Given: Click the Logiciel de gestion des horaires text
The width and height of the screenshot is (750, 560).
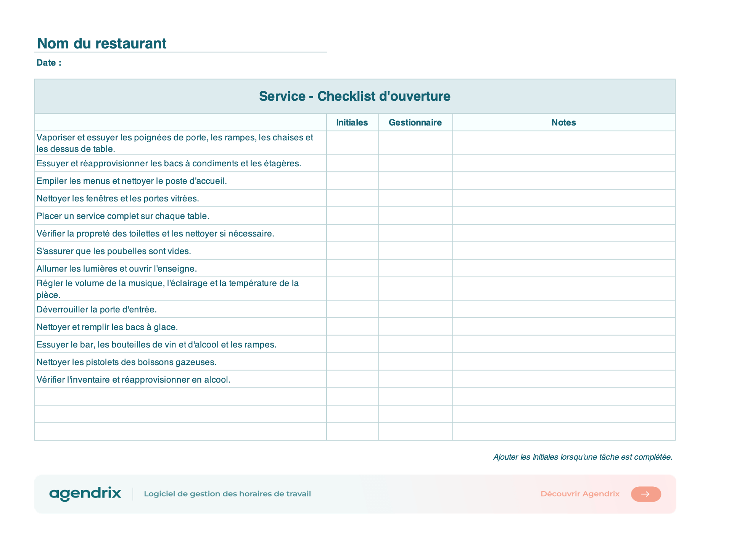Looking at the screenshot, I should coord(227,494).
